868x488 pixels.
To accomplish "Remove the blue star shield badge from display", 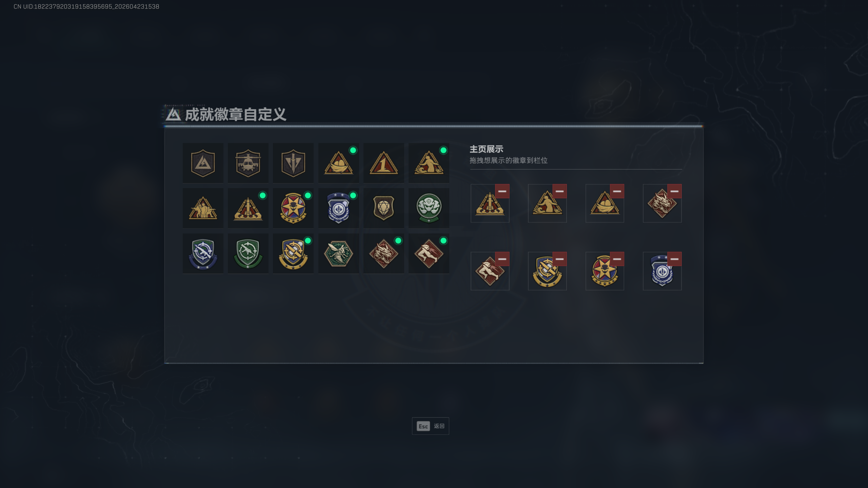I will point(674,259).
